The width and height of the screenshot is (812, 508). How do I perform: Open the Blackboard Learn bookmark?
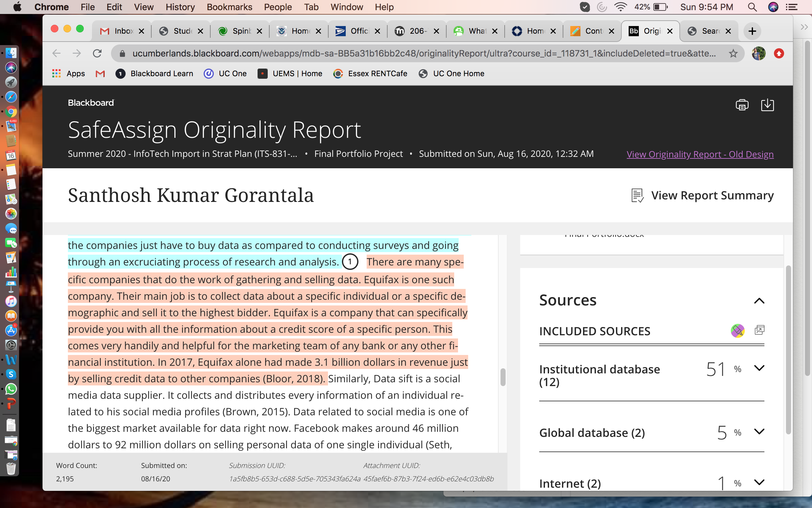154,74
